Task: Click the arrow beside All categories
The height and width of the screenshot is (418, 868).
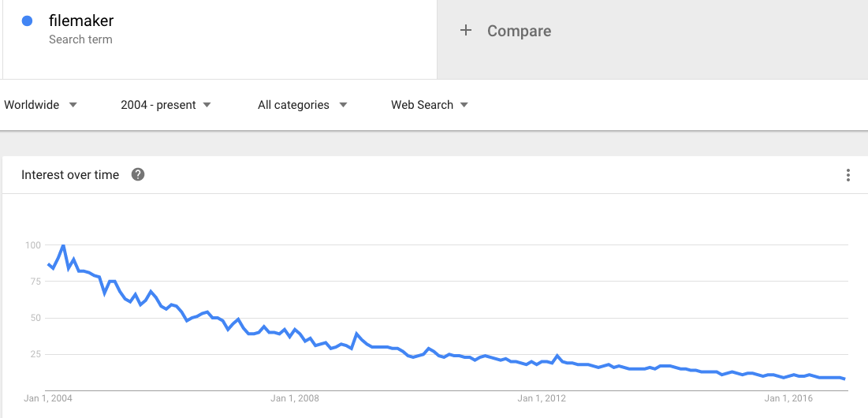Action: click(x=343, y=105)
